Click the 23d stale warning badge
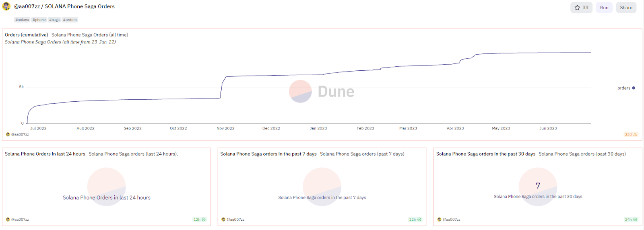The image size is (644, 230). [x=631, y=135]
